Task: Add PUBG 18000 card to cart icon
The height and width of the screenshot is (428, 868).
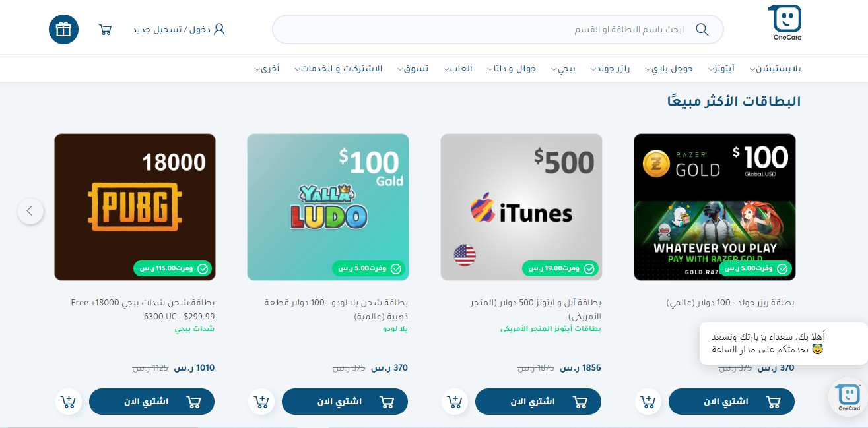Action: point(69,402)
